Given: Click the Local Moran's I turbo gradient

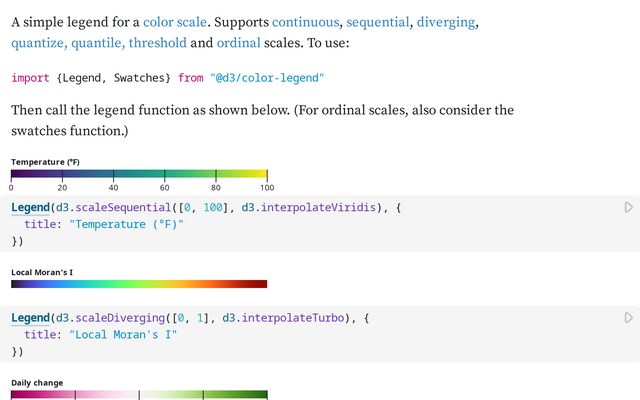Looking at the screenshot, I should point(139,284).
